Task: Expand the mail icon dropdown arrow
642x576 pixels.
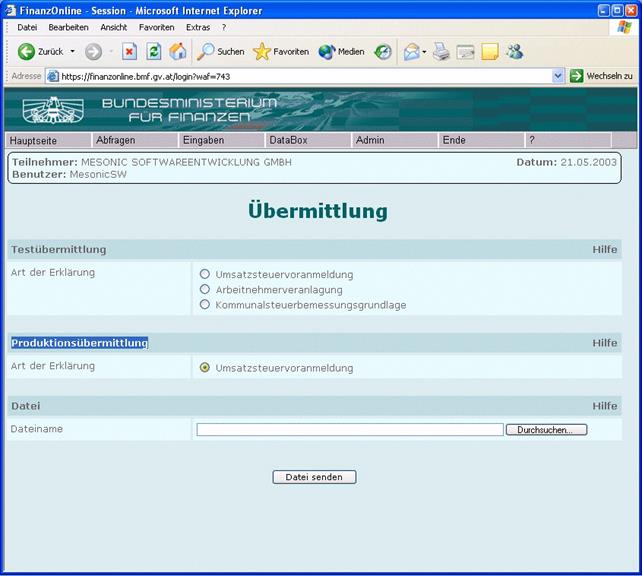Action: pyautogui.click(x=424, y=51)
